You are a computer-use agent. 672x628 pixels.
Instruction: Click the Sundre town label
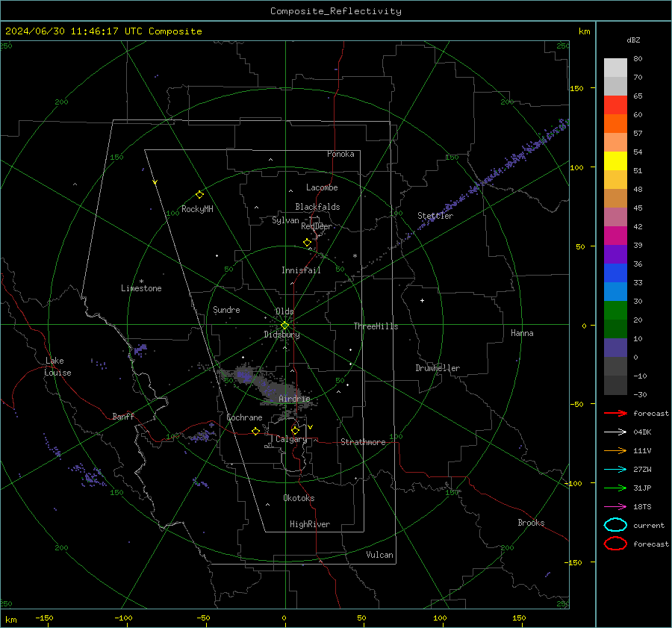(226, 310)
